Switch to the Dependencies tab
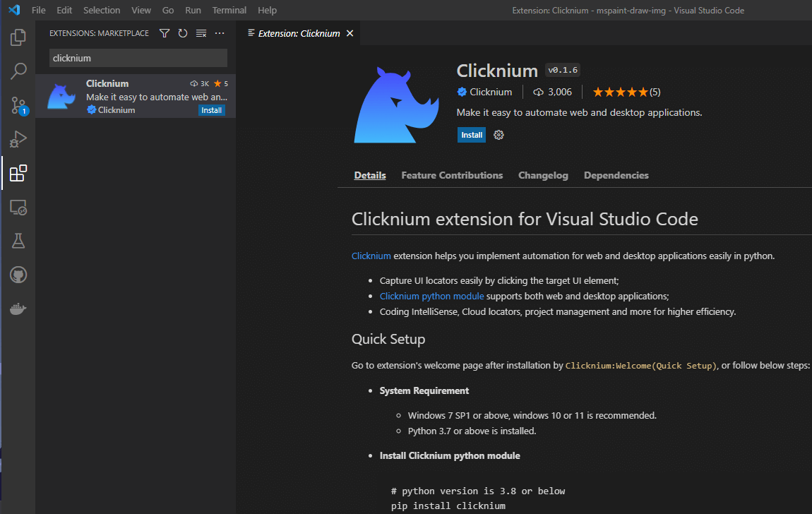The image size is (812, 514). [616, 176]
